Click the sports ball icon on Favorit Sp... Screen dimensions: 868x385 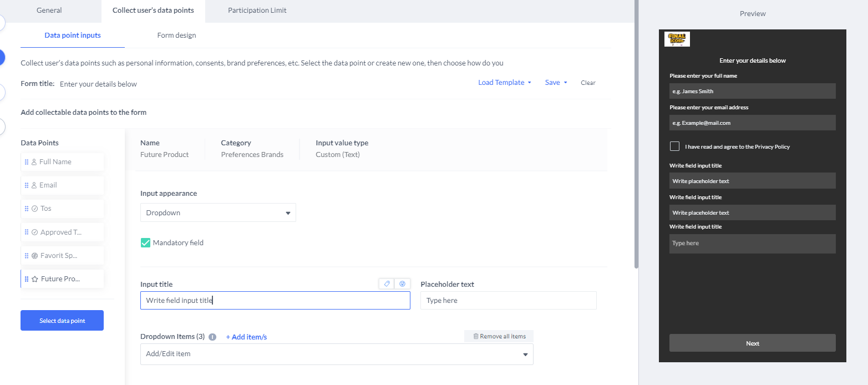pyautogui.click(x=34, y=256)
